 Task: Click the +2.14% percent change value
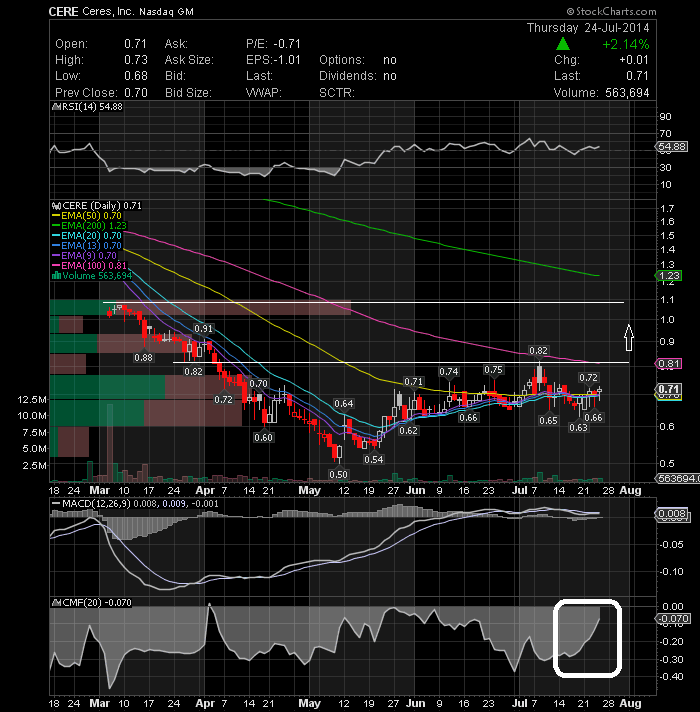click(626, 44)
